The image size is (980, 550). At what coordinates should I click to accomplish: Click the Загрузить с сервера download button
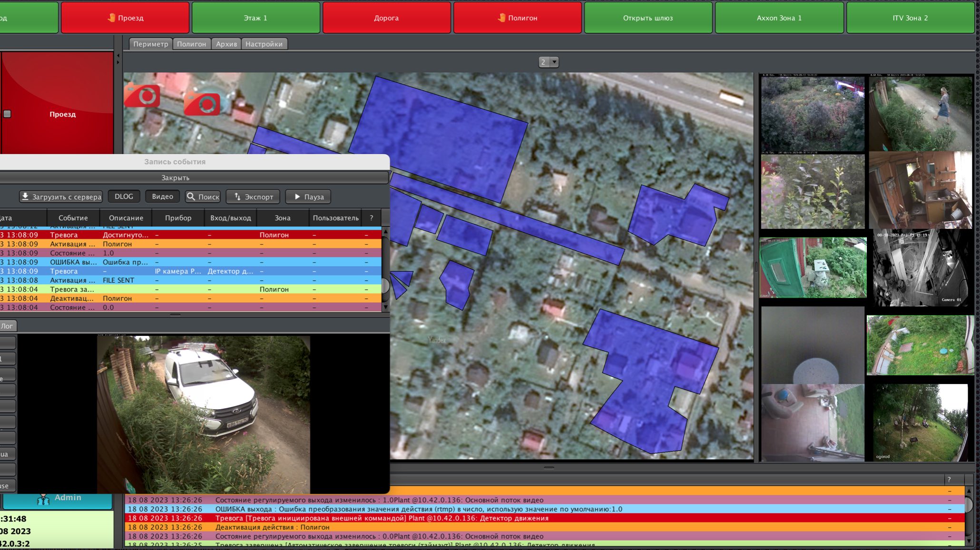click(61, 196)
